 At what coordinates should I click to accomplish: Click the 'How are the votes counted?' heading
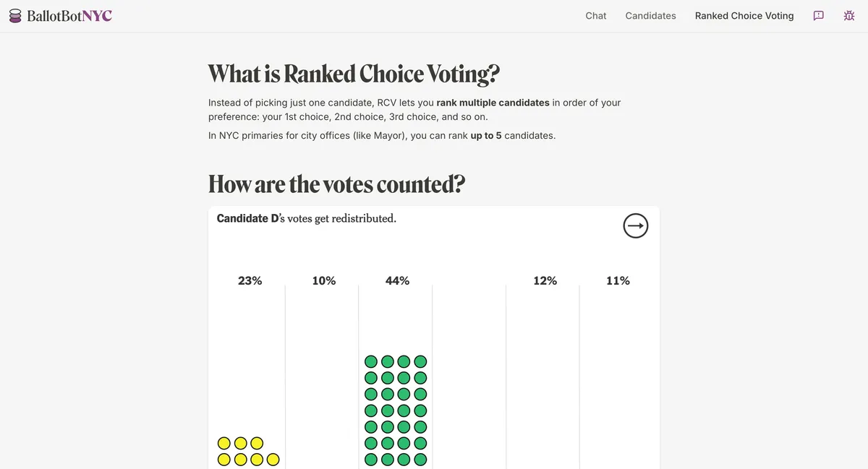tap(336, 184)
